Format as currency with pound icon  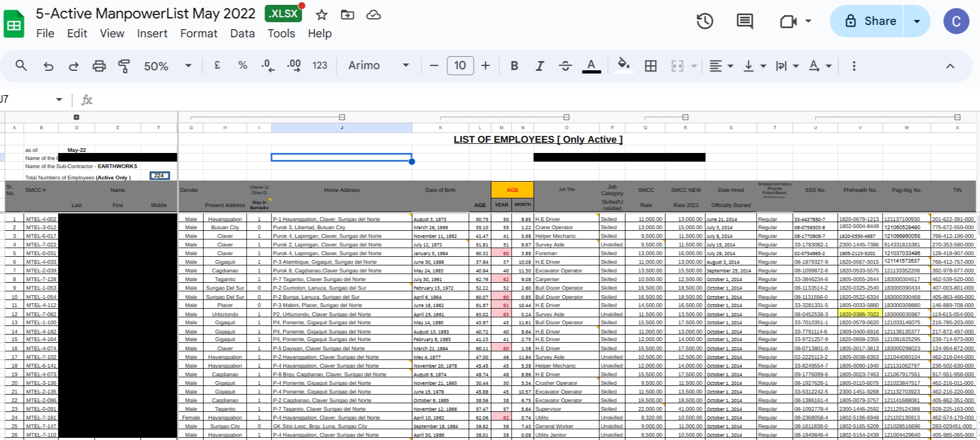(x=217, y=65)
